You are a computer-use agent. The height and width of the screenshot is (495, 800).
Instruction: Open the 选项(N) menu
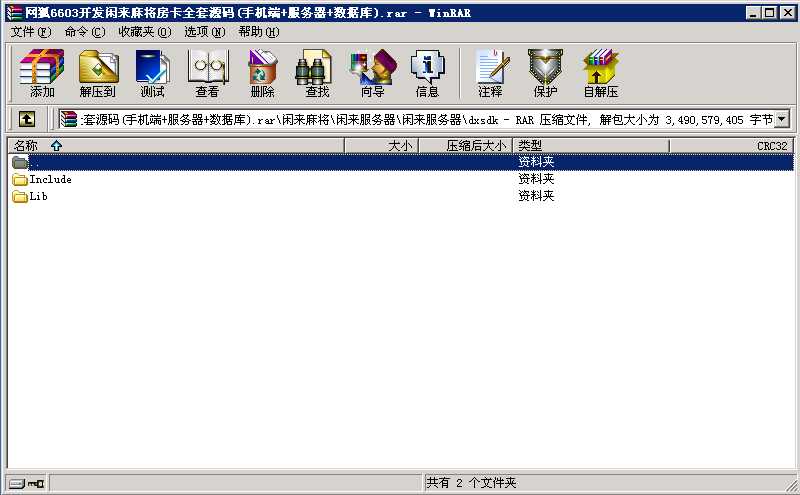205,32
